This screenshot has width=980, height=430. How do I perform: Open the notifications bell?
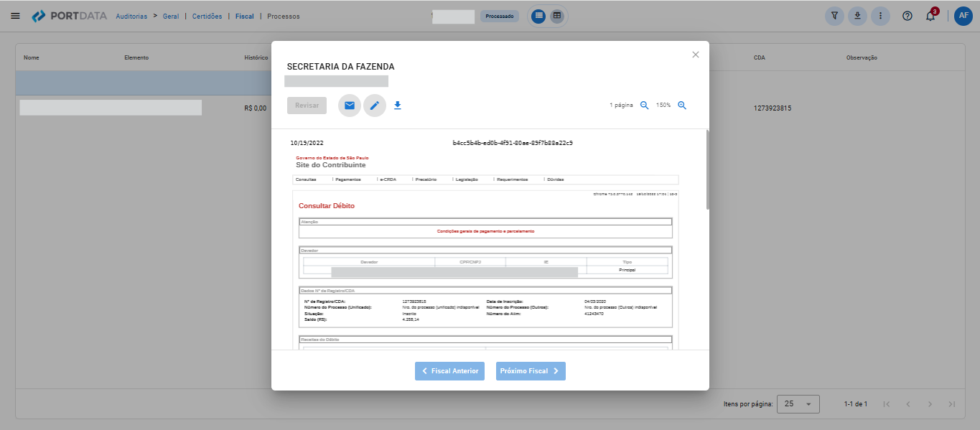[930, 16]
